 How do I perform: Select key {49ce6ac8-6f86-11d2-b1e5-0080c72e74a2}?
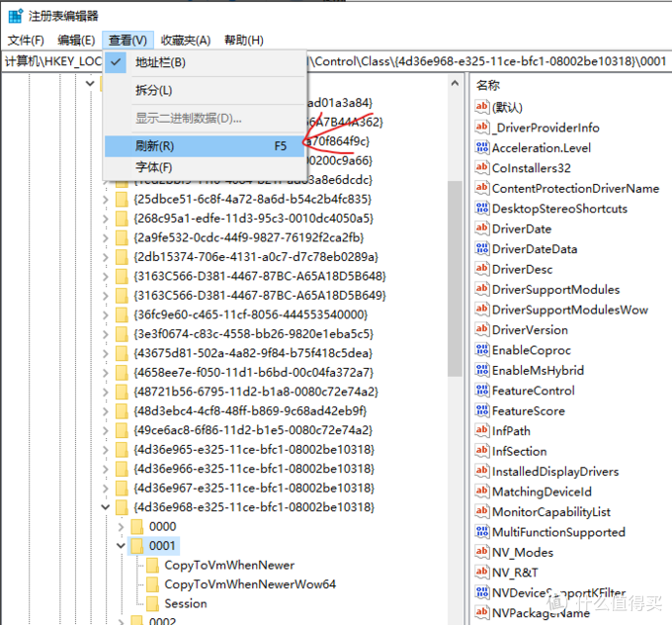(x=253, y=430)
